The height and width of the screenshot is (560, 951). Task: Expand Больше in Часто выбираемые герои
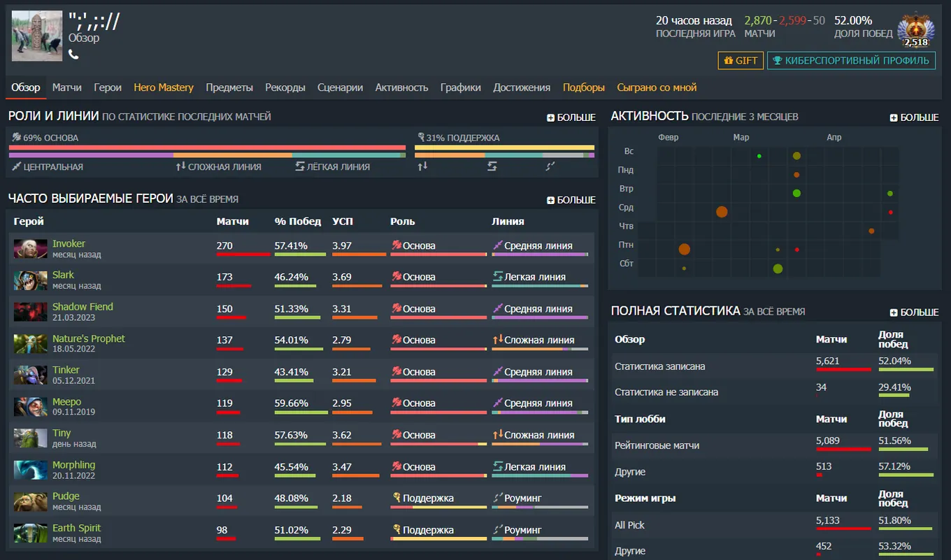tap(571, 200)
